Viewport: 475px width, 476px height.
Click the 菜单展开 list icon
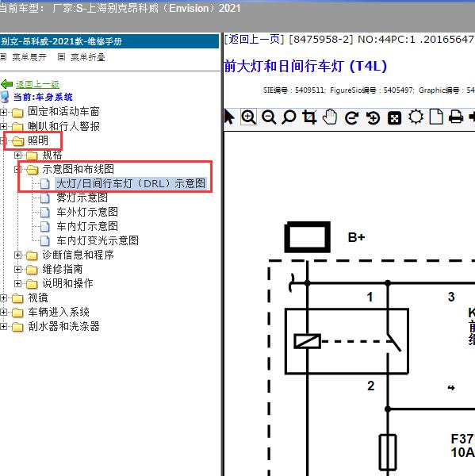3,57
